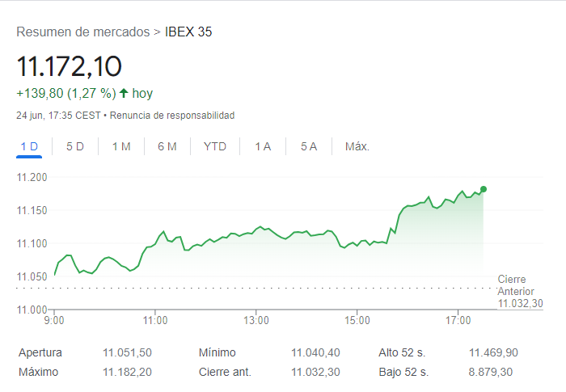
Task: Click the Renuncia de responsabilidad link
Action: click(x=172, y=116)
